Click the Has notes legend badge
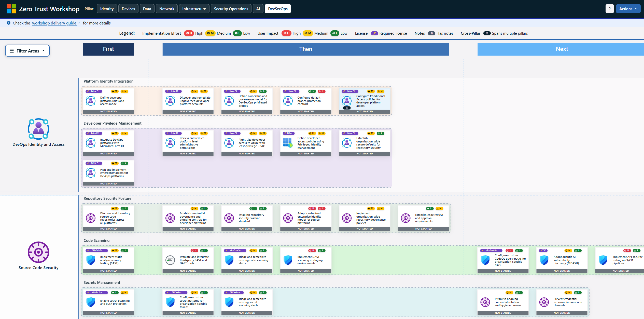The width and height of the screenshot is (644, 319). coord(431,33)
